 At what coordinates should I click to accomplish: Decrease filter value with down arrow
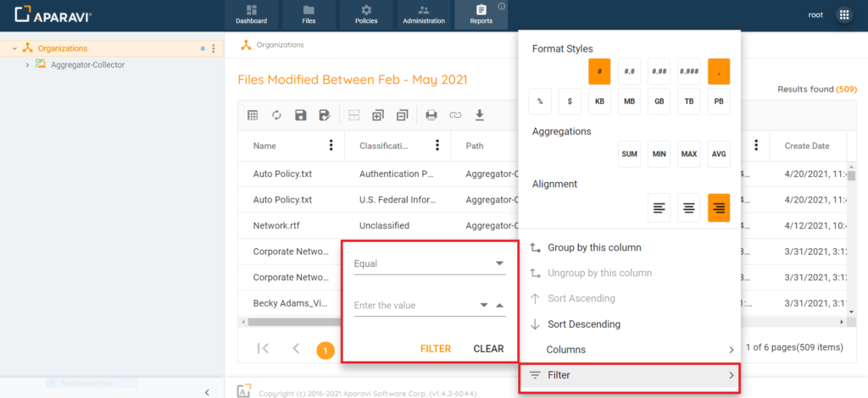point(484,305)
